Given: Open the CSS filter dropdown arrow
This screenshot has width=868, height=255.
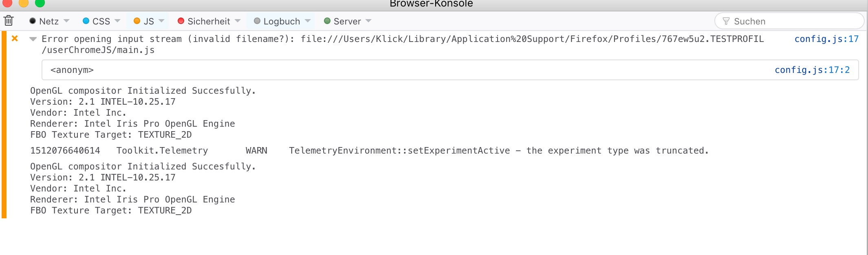Looking at the screenshot, I should point(117,21).
